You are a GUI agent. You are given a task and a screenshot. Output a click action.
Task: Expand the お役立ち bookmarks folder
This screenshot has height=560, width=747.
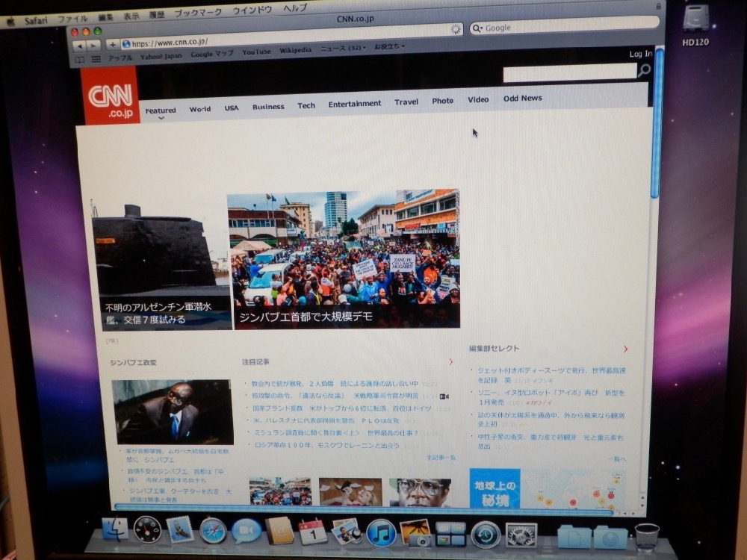coord(389,46)
